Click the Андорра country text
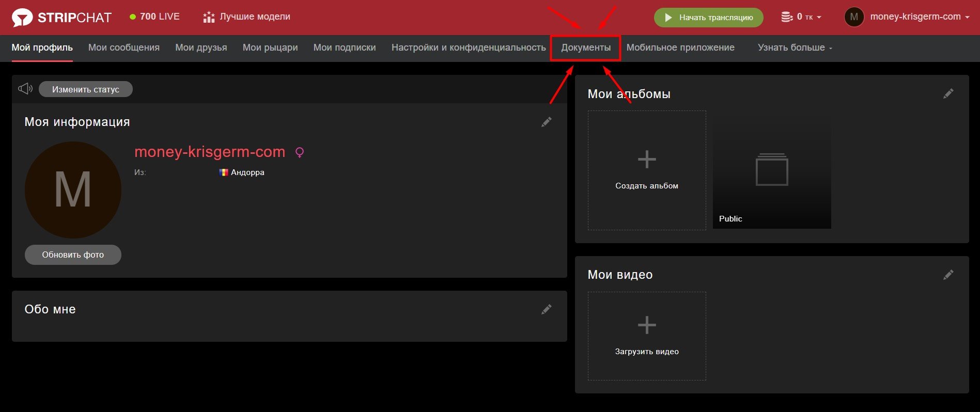Viewport: 980px width, 412px height. [247, 172]
